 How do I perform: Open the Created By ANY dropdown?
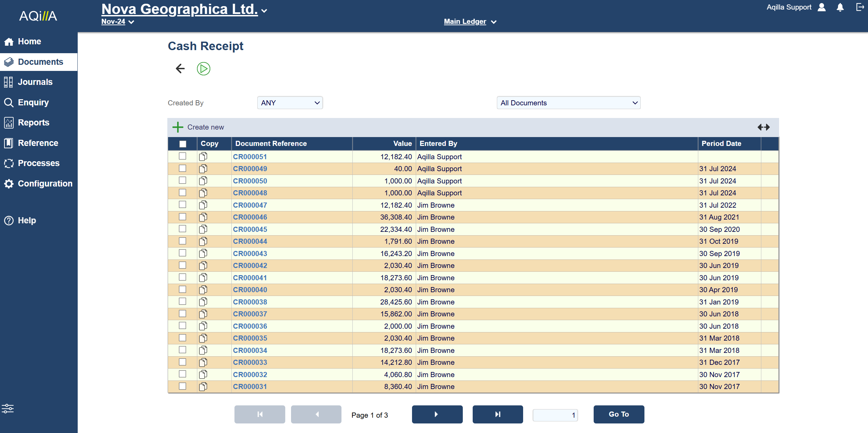coord(290,103)
